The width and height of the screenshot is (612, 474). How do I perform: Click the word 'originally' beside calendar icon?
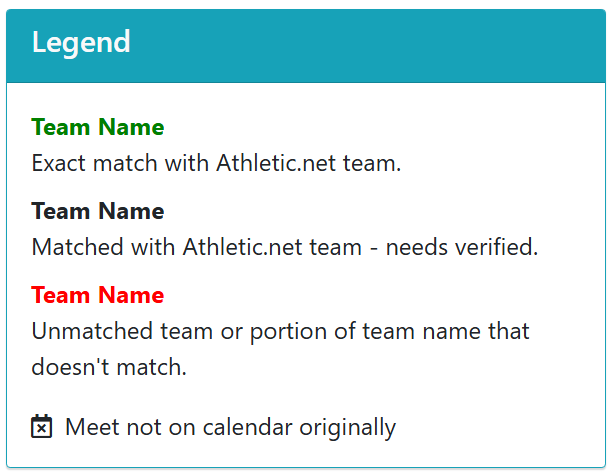pyautogui.click(x=348, y=428)
